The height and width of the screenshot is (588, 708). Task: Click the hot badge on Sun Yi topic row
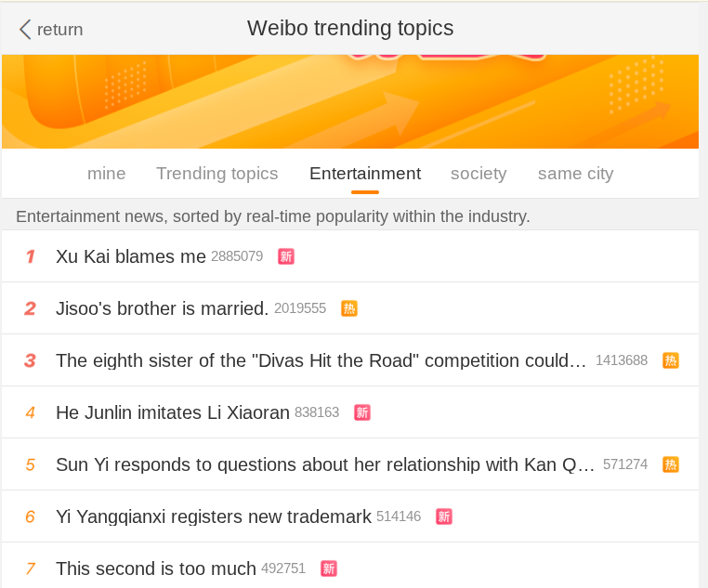[x=671, y=464]
